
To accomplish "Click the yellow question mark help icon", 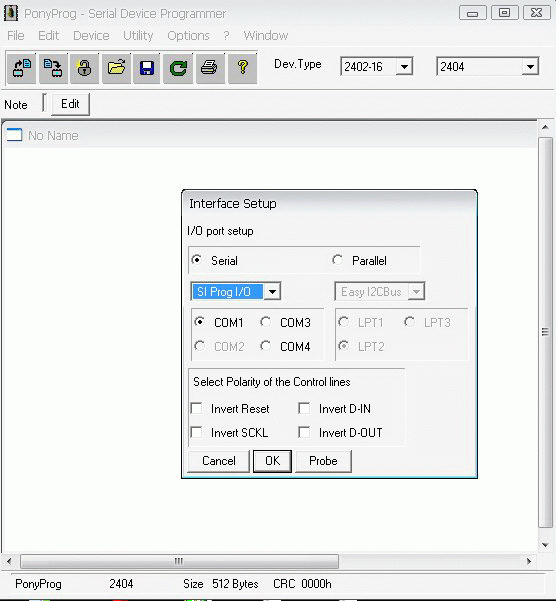I will 242,68.
